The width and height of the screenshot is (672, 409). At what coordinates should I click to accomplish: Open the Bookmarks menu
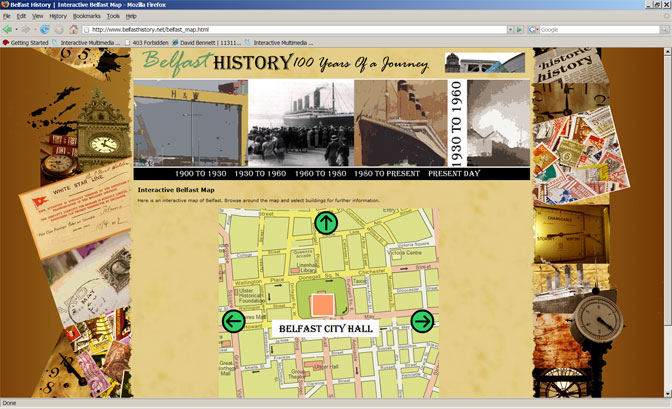point(86,16)
